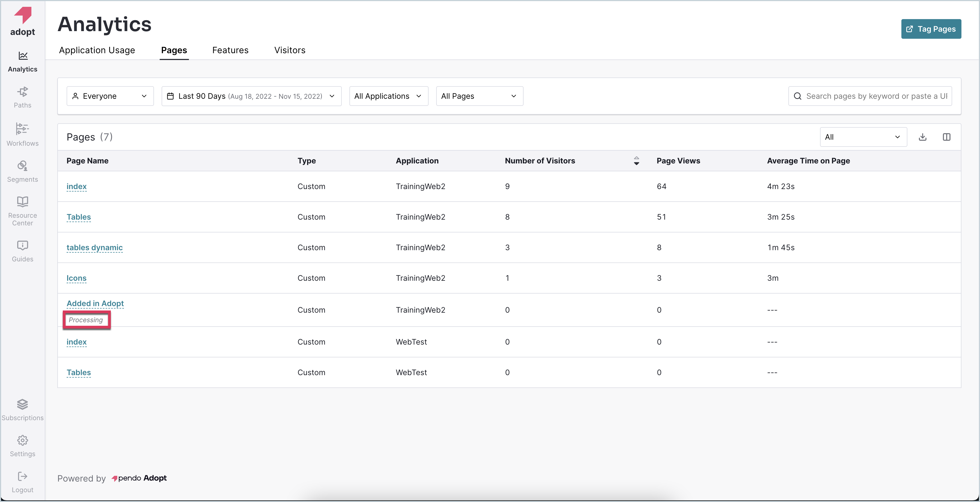980x502 pixels.
Task: Open the tables dynamic page link
Action: 95,247
